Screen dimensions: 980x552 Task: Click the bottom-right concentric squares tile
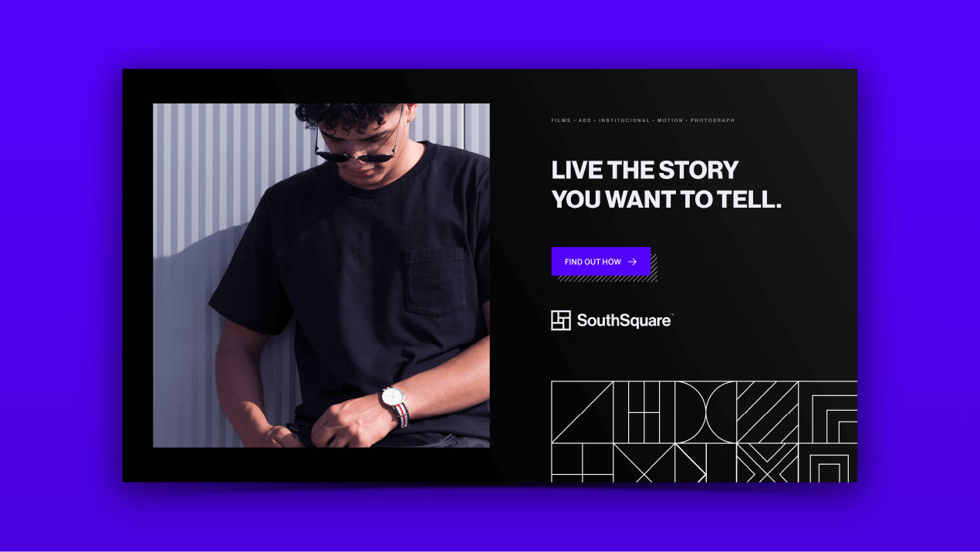click(x=828, y=463)
